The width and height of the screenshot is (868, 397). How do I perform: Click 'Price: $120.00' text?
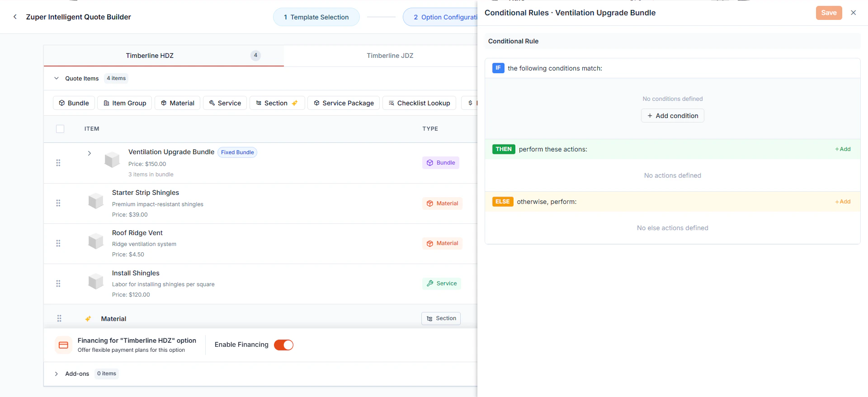click(131, 295)
